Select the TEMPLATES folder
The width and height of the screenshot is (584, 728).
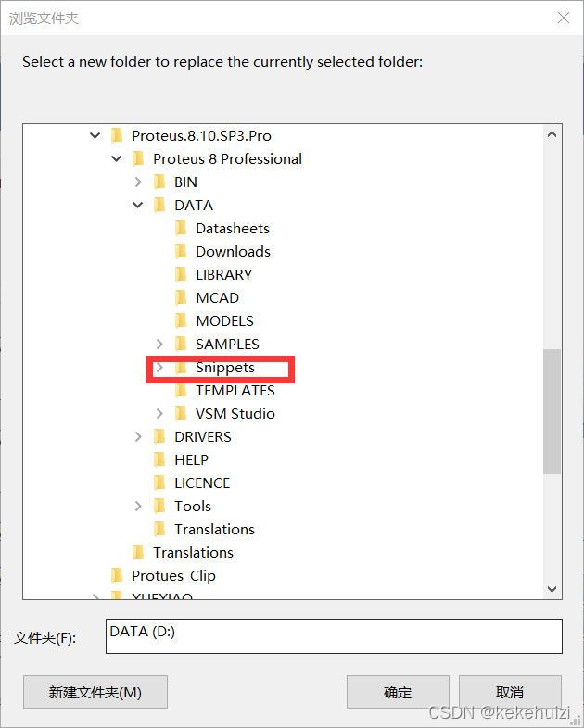pos(235,391)
